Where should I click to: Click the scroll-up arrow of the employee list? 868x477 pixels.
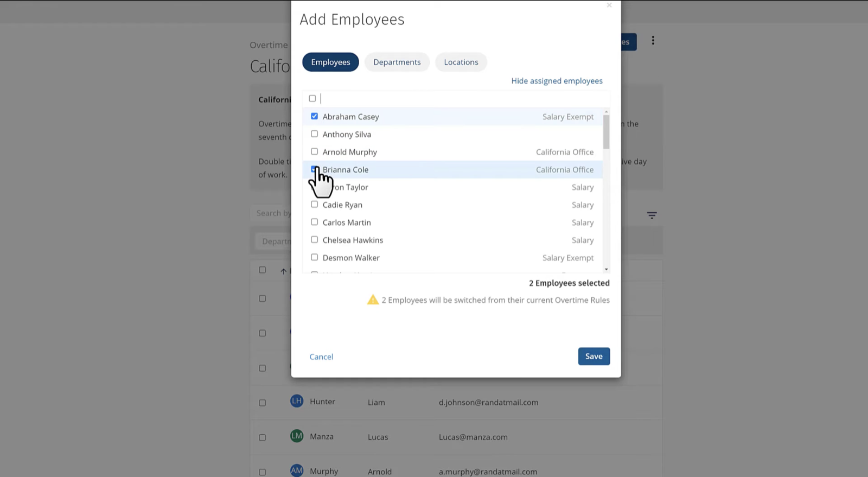[x=606, y=111]
